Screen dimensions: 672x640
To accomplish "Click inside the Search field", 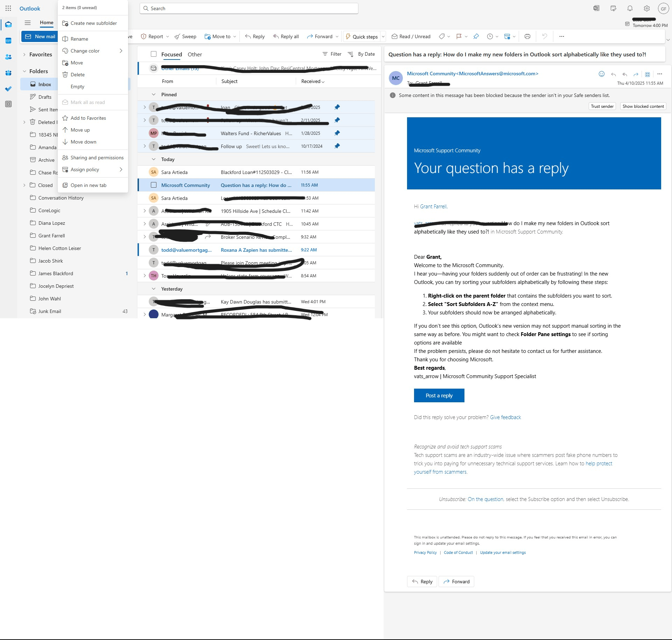I will 248,8.
